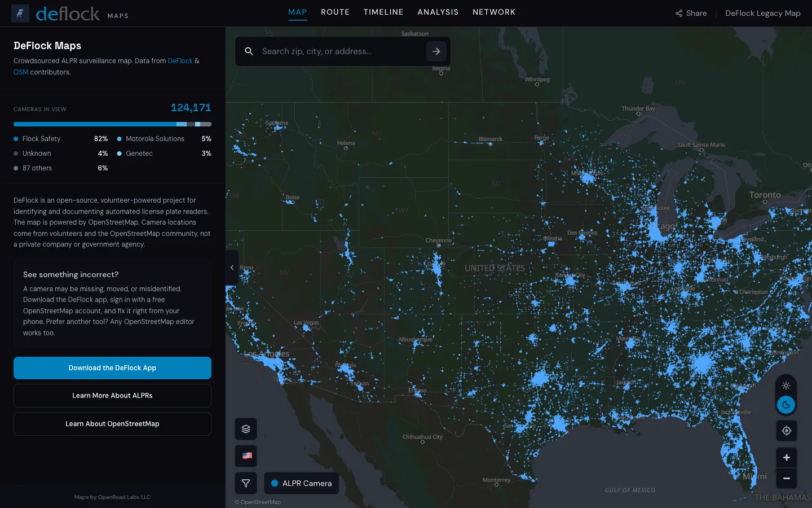Click the search zip, city, address field
This screenshot has width=812, height=508.
click(x=341, y=51)
